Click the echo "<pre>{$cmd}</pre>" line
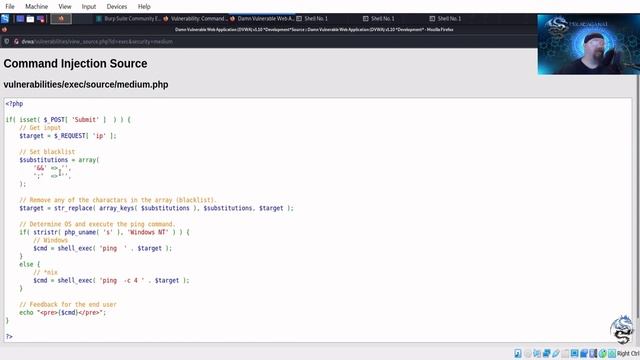 point(62,313)
